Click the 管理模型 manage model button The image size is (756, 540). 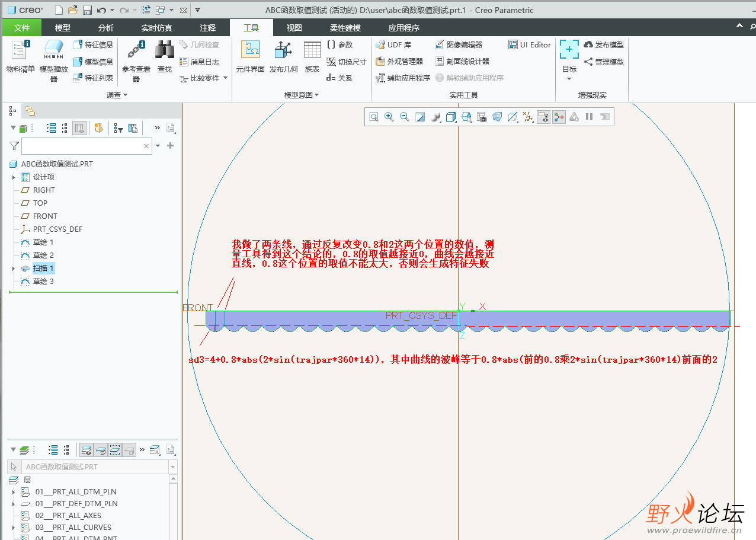pyautogui.click(x=604, y=62)
